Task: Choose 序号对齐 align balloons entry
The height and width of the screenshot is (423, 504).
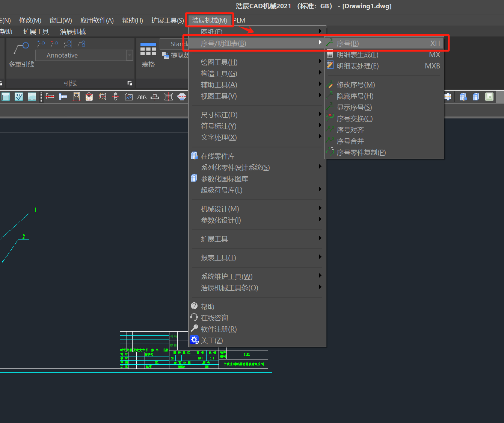Action: pyautogui.click(x=384, y=130)
